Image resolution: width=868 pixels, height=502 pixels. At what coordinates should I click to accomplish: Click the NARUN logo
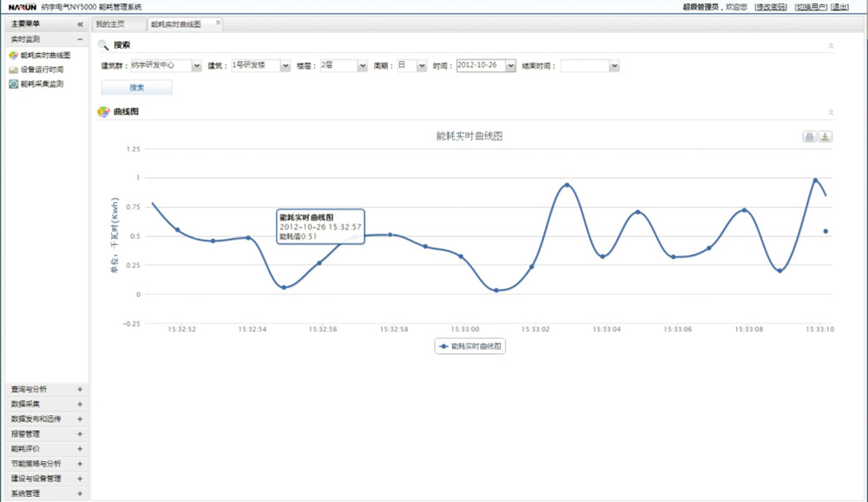coord(23,7)
